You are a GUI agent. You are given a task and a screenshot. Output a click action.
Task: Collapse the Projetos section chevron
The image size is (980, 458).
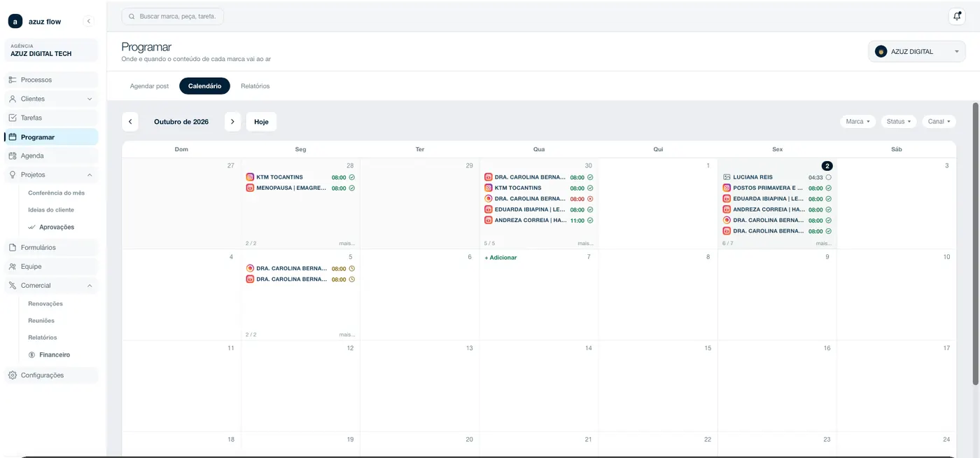click(x=90, y=175)
